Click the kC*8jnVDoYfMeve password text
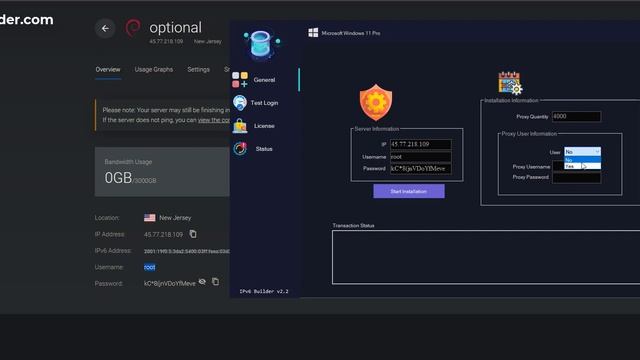This screenshot has width=640, height=360. [x=169, y=283]
